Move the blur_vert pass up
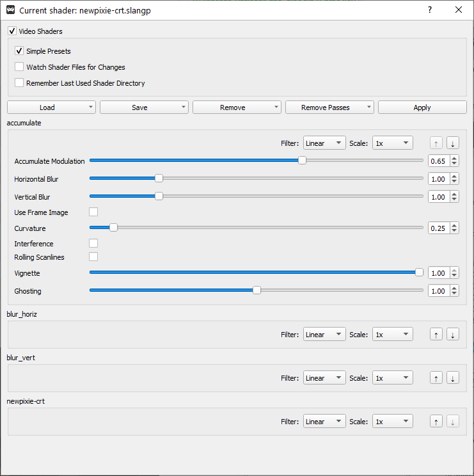Image resolution: width=474 pixels, height=476 pixels. pos(436,378)
